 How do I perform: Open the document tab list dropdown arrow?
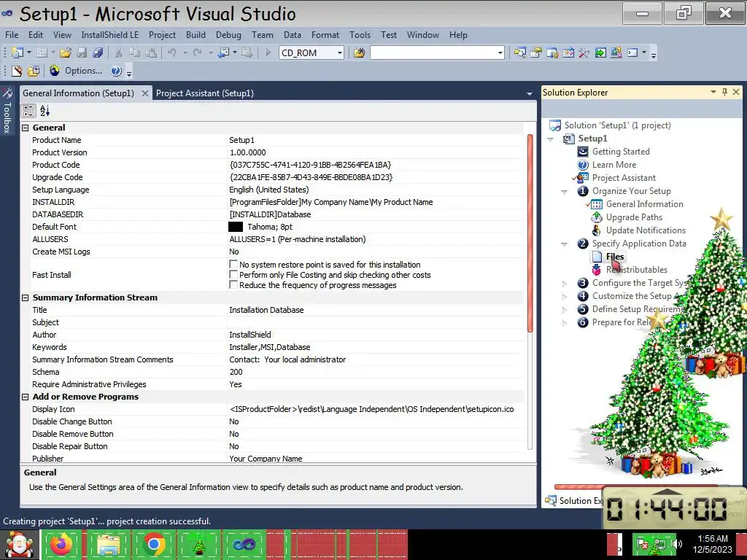[x=530, y=94]
